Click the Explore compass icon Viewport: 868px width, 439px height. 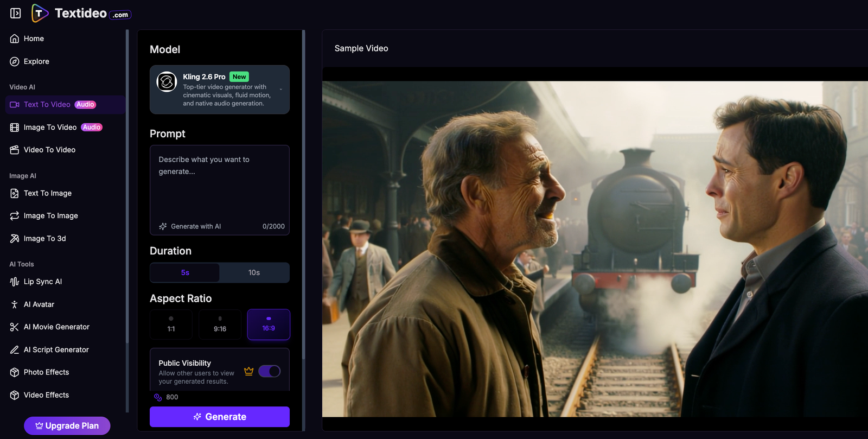(x=15, y=61)
